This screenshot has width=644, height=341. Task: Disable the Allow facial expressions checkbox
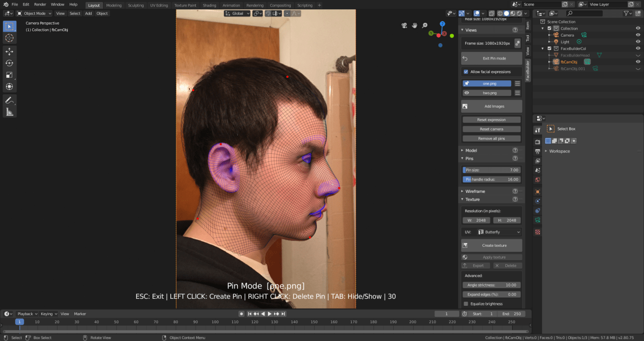[x=465, y=71]
